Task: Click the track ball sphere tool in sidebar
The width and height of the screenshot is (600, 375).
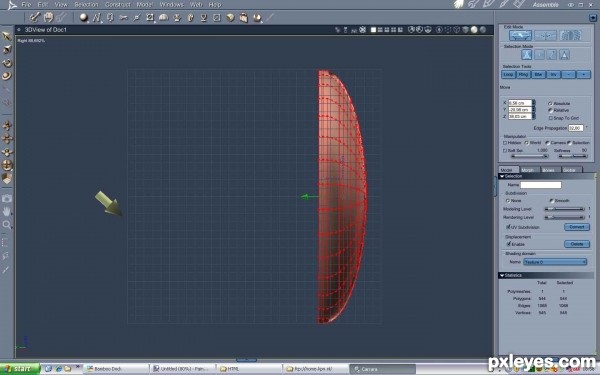Action: click(x=7, y=165)
